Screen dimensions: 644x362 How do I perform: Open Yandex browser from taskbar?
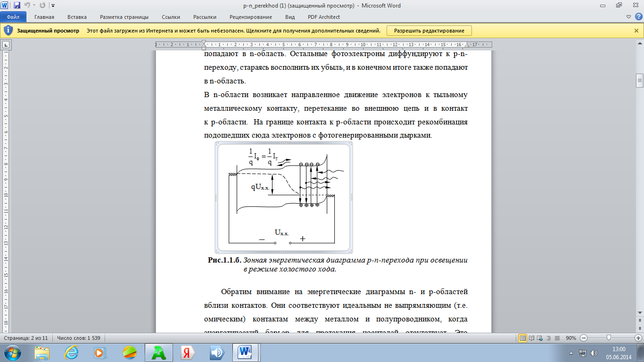(x=187, y=353)
